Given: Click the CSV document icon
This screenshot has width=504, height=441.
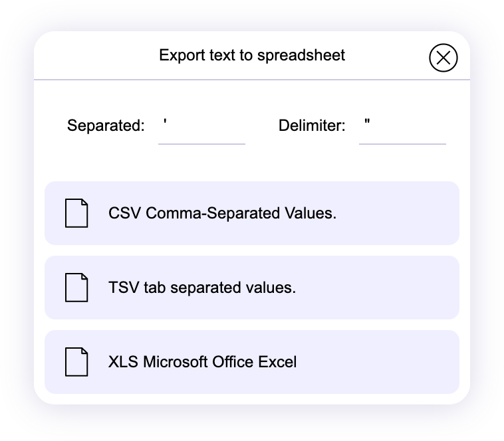Looking at the screenshot, I should point(76,213).
